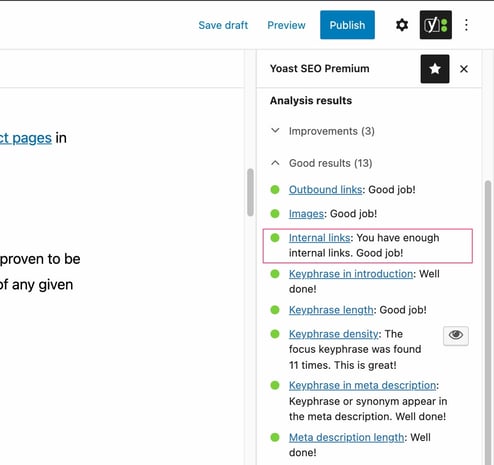Open the post Preview

(286, 25)
